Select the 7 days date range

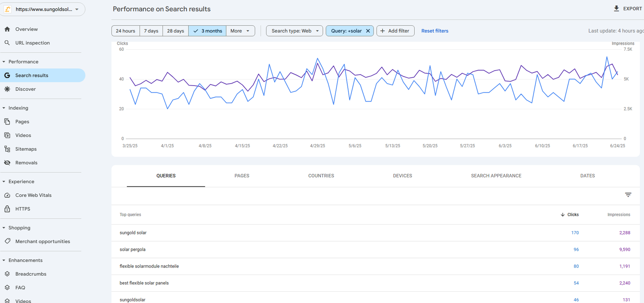(151, 31)
